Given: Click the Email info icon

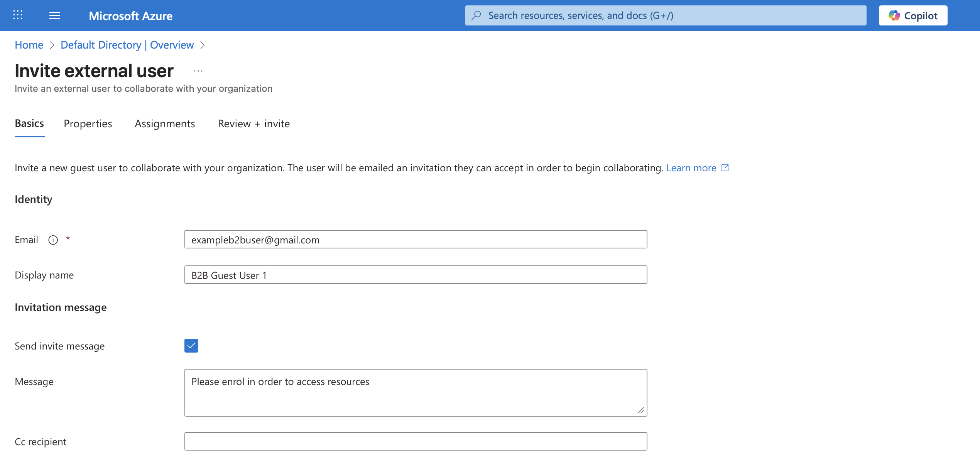Looking at the screenshot, I should tap(53, 240).
